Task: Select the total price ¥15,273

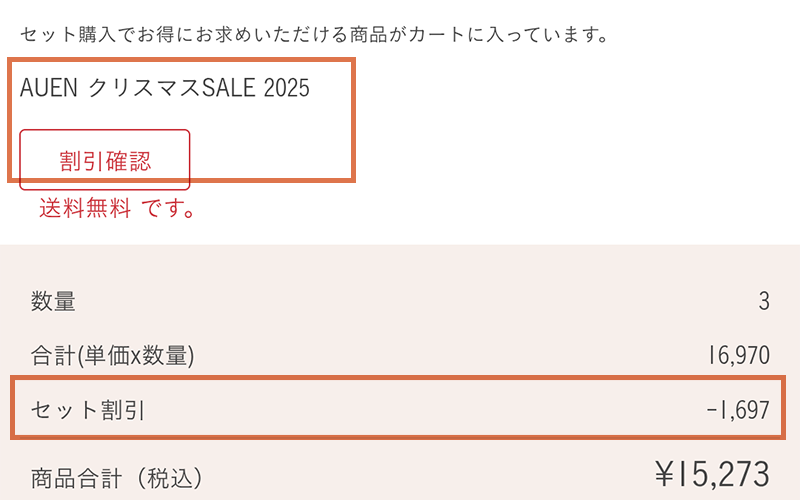Action: 711,474
